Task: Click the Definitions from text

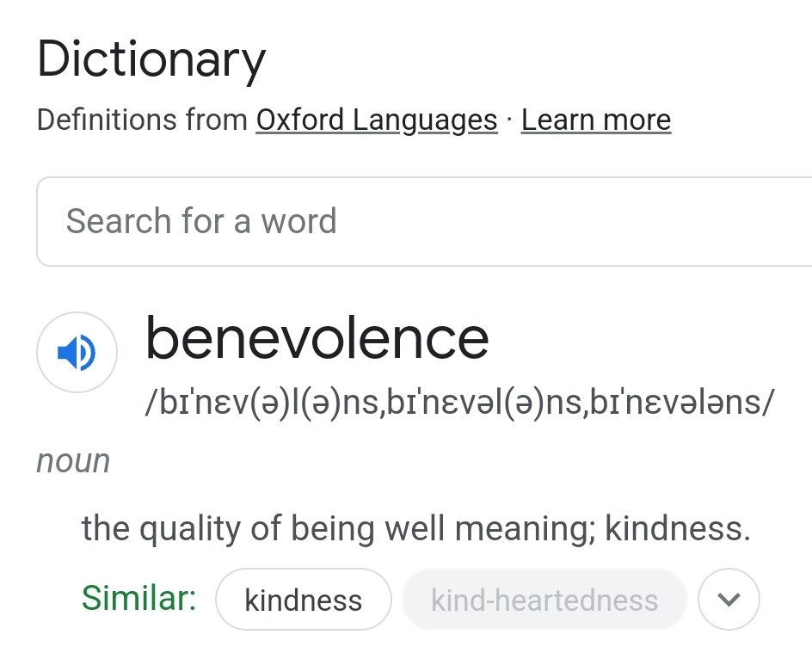Action: [143, 120]
